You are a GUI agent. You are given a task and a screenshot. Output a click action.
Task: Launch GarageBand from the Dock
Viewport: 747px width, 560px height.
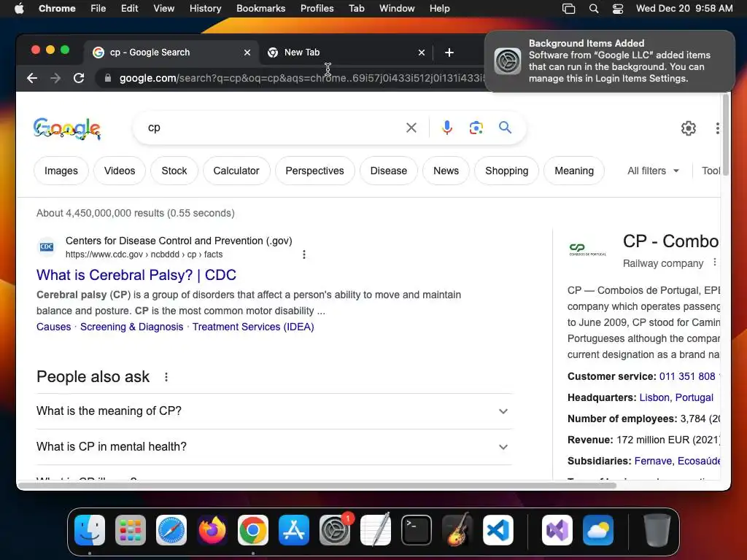point(457,530)
